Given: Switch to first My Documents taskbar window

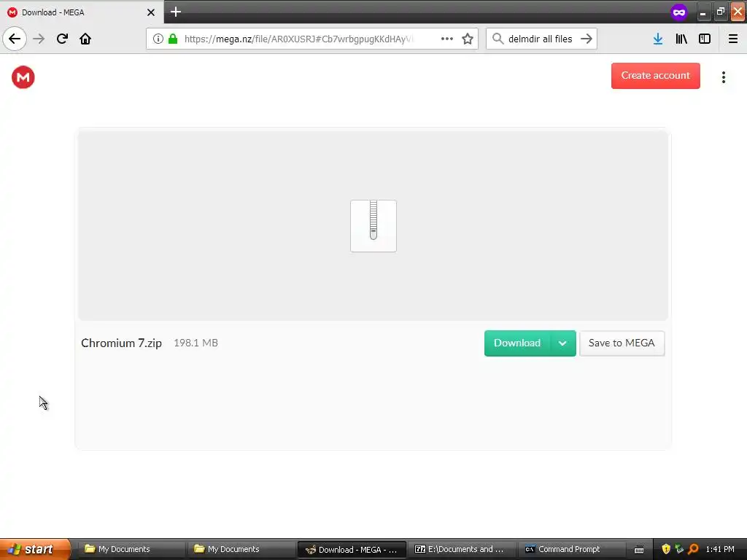Looking at the screenshot, I should (130, 549).
